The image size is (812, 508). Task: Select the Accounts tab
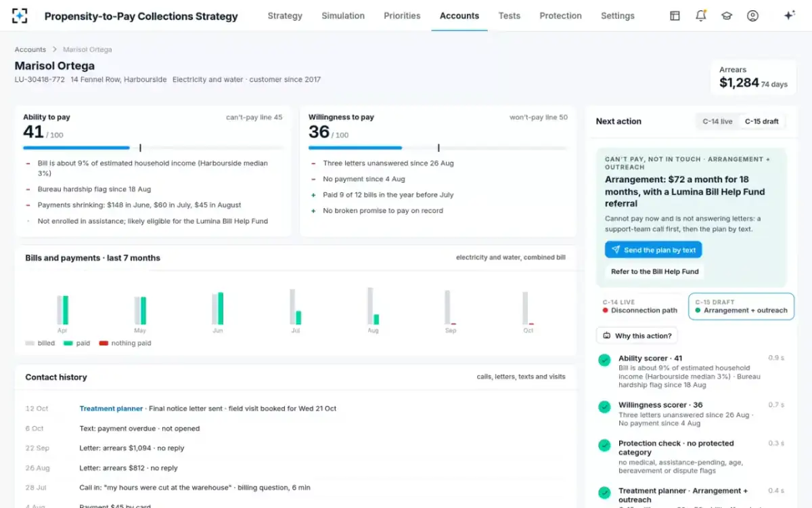tap(459, 16)
